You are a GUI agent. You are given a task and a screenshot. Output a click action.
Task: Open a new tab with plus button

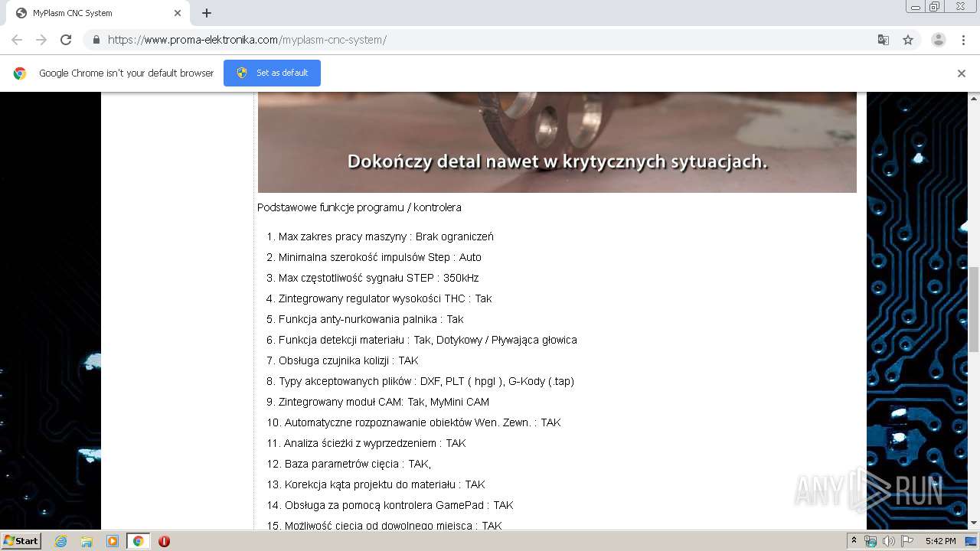pos(207,13)
